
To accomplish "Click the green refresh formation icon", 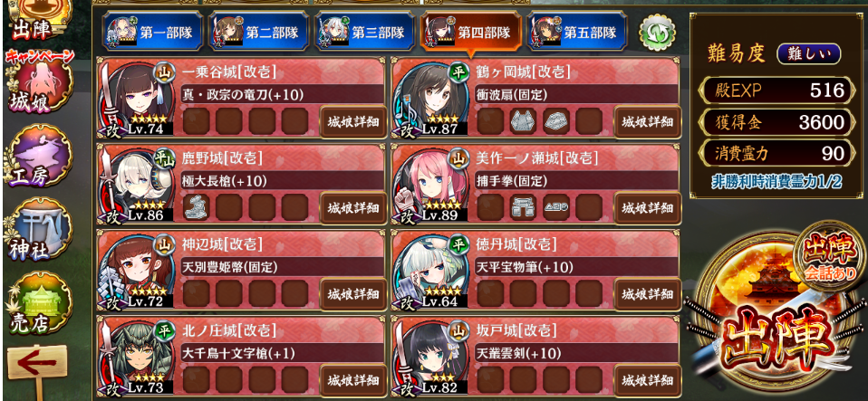I will point(658,33).
